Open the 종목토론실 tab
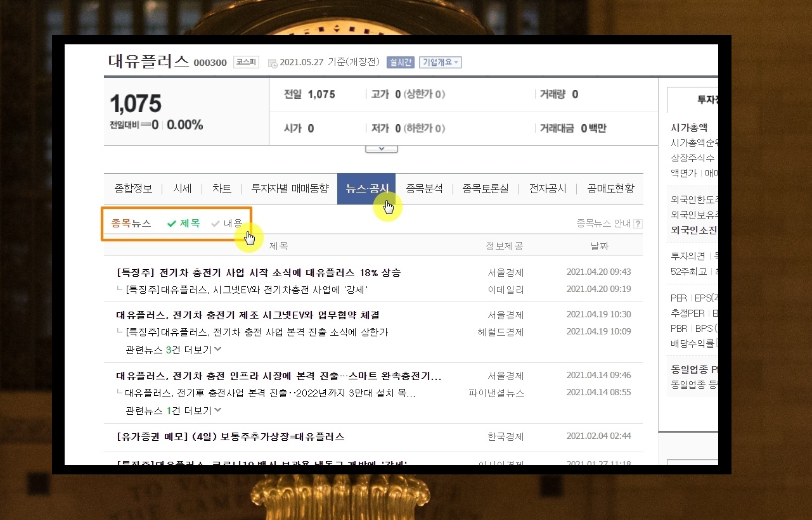This screenshot has height=520, width=812. tap(486, 189)
